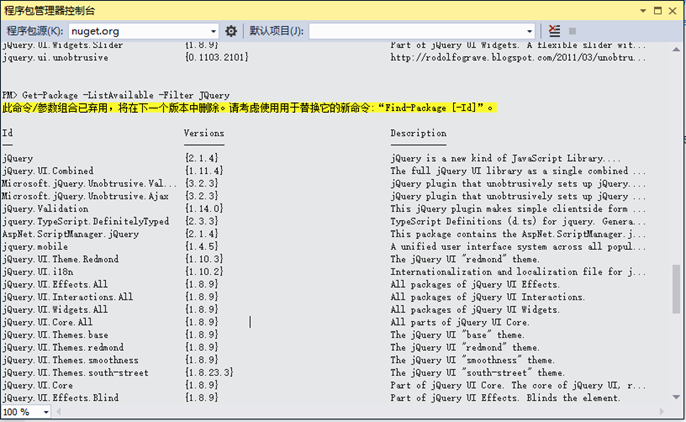Click the vertical scrollbar down arrow
686x422 pixels.
676,397
